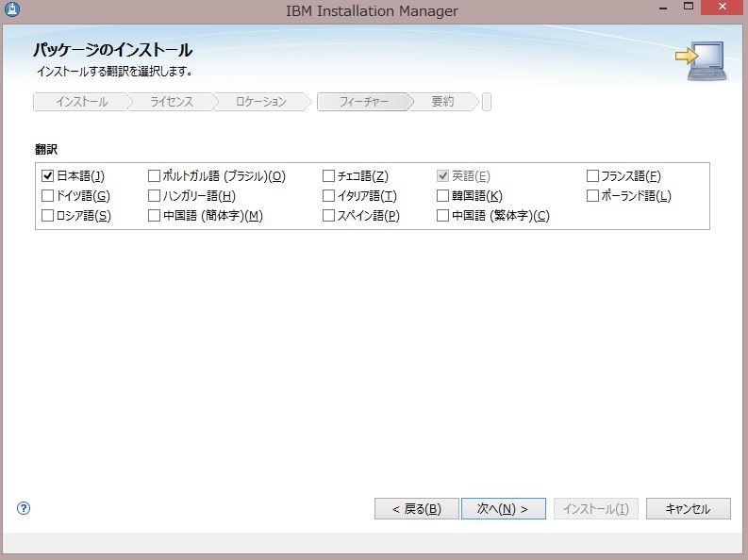
Task: Open the ライセンス wizard step
Action: pos(172,102)
